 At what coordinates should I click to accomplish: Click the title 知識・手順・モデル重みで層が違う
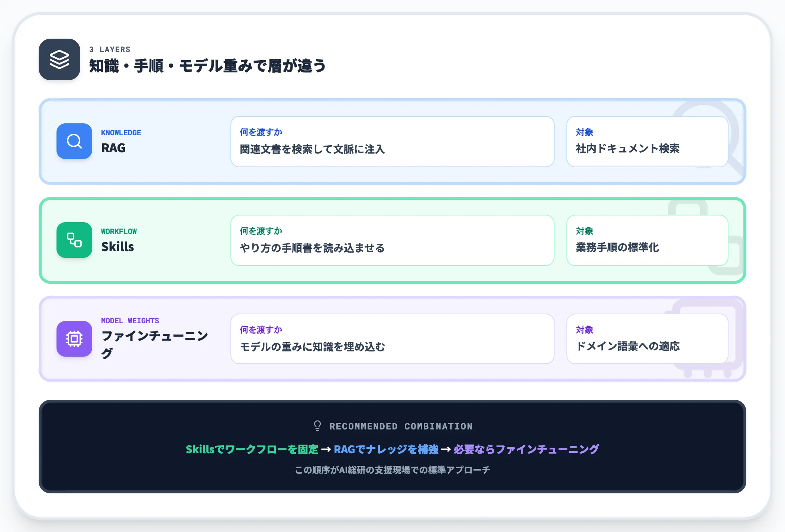(207, 66)
